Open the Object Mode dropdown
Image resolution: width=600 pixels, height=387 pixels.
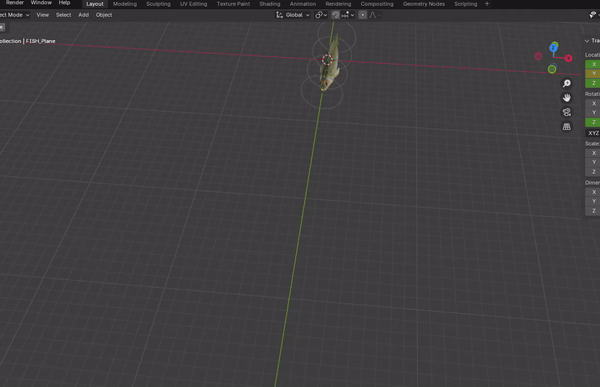click(x=14, y=15)
